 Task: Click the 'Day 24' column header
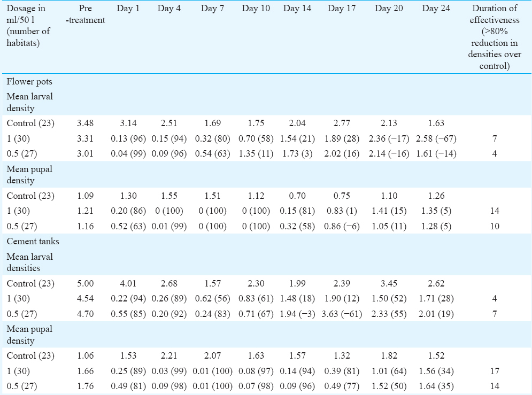436,9
